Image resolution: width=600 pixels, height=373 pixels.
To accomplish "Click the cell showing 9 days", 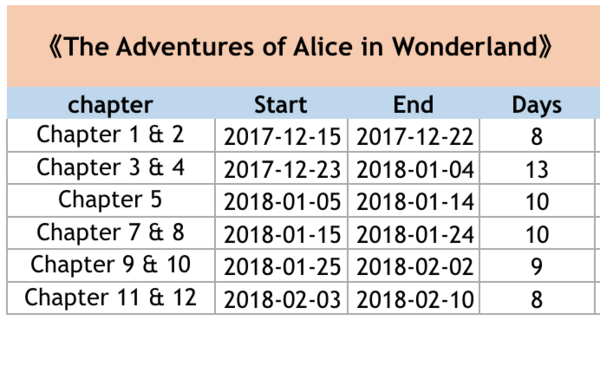I will coord(537,265).
